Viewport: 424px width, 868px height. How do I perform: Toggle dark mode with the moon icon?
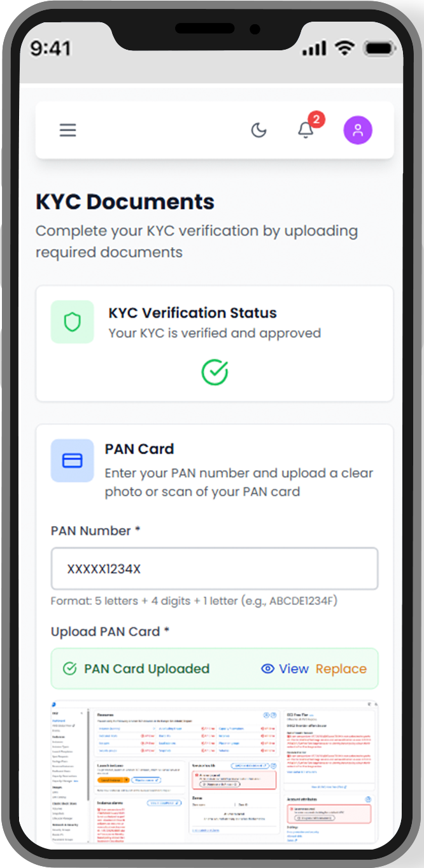(258, 130)
